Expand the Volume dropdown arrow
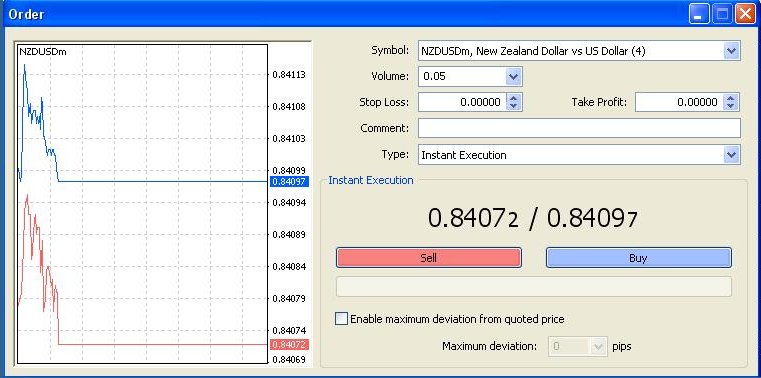Viewport: 761px width, 378px height. [513, 77]
